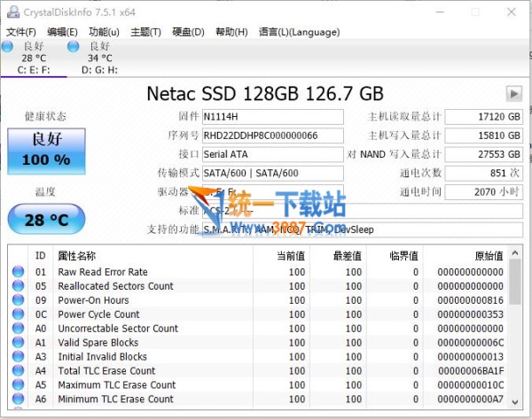This screenshot has height=419, width=532.
Task: Click status orb for Power Cycle Count
Action: tap(18, 314)
